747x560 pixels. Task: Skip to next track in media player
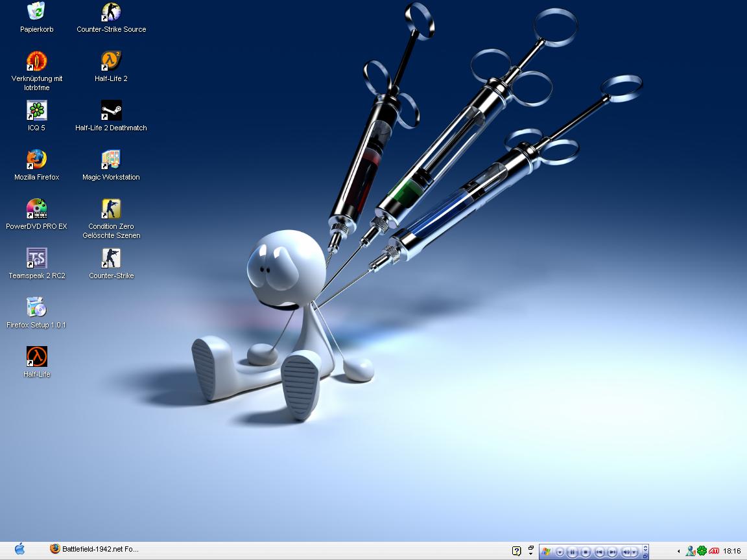pos(612,552)
